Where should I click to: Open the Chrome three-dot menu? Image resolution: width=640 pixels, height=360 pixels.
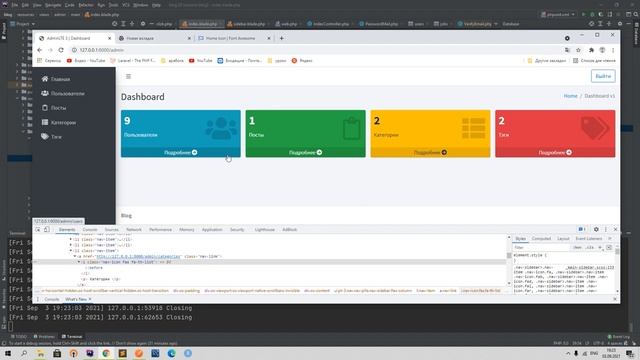coord(613,50)
